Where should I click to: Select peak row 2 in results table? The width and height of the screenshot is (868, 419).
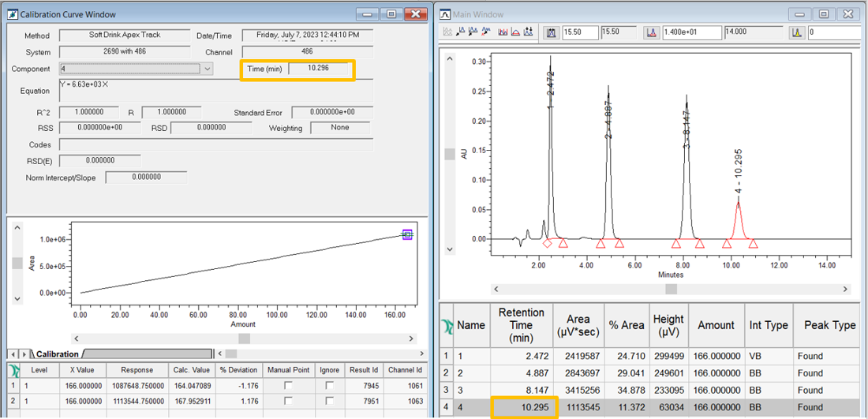[447, 375]
